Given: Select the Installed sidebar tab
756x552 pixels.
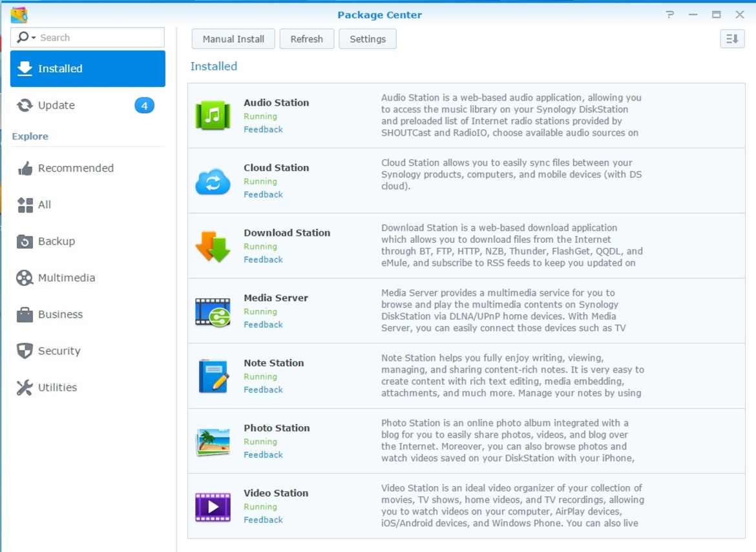Looking at the screenshot, I should [88, 69].
